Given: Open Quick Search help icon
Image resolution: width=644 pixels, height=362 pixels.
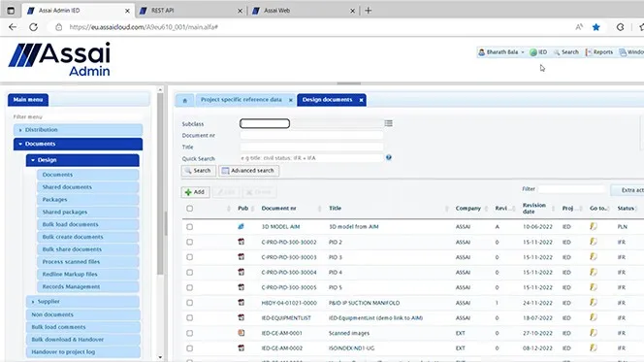Looking at the screenshot, I should [389, 157].
